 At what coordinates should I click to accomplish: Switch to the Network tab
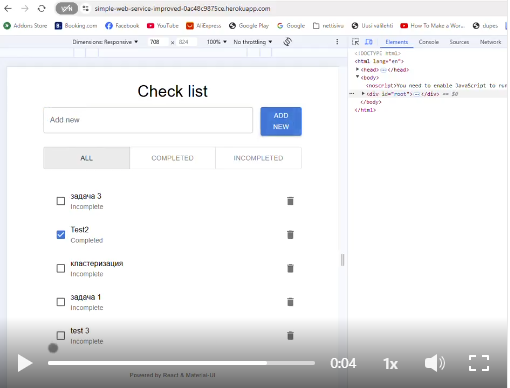(x=490, y=42)
